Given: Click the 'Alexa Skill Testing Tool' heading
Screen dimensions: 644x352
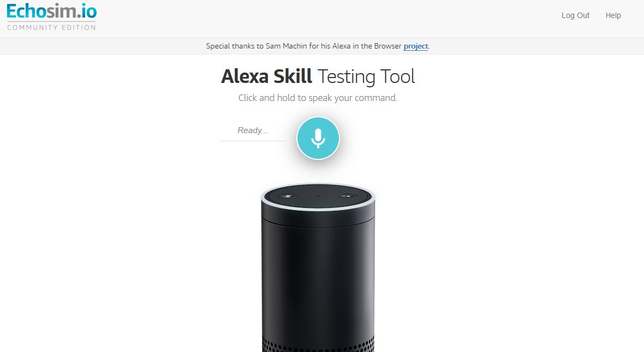Looking at the screenshot, I should click(x=318, y=76).
